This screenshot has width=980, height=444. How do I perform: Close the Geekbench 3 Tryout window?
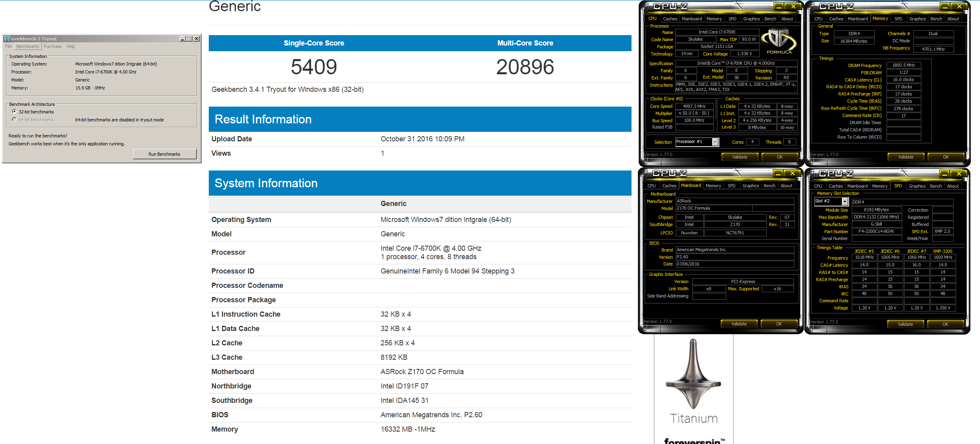click(x=196, y=39)
